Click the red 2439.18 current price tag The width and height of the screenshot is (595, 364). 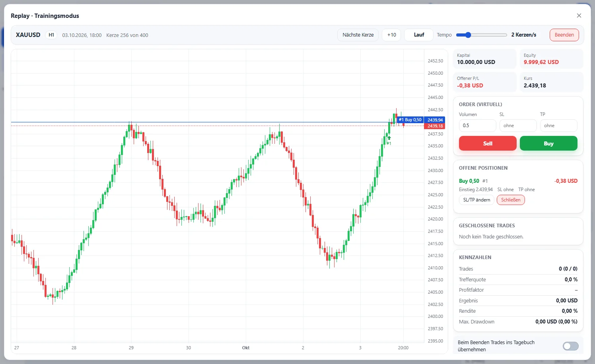tap(435, 126)
